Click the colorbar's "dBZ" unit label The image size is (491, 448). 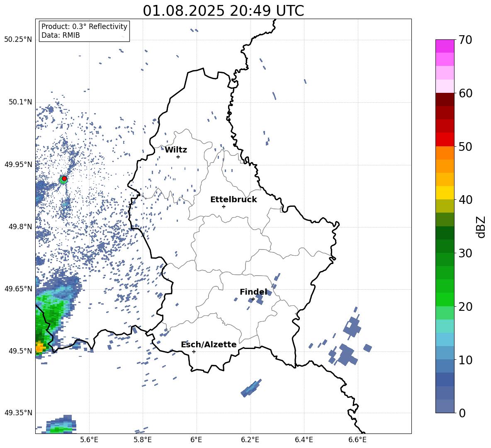(481, 227)
